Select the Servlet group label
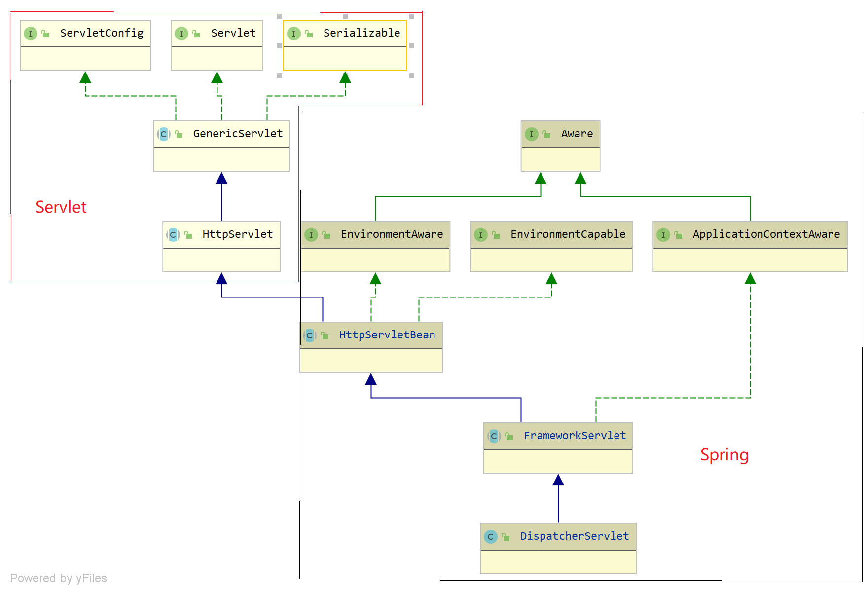The height and width of the screenshot is (594, 868). click(61, 207)
